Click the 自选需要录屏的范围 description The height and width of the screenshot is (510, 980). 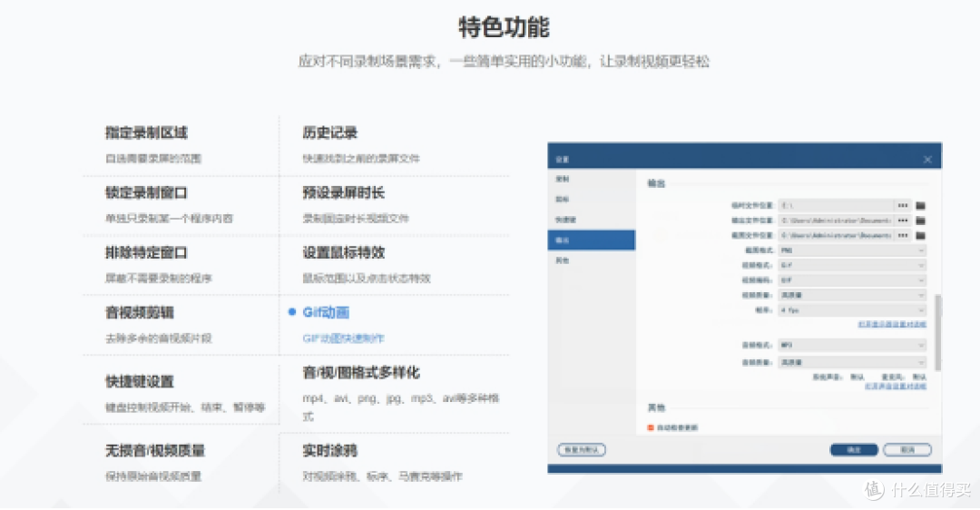(153, 158)
